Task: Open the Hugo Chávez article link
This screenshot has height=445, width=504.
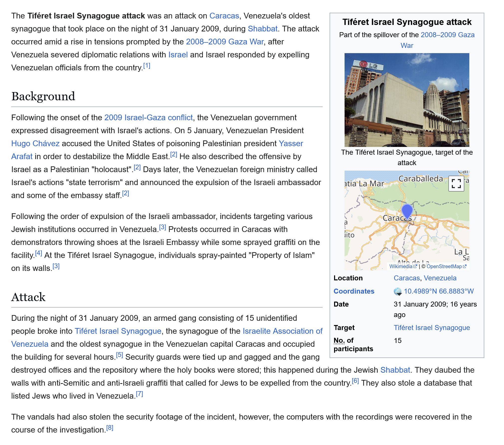Action: tap(35, 143)
